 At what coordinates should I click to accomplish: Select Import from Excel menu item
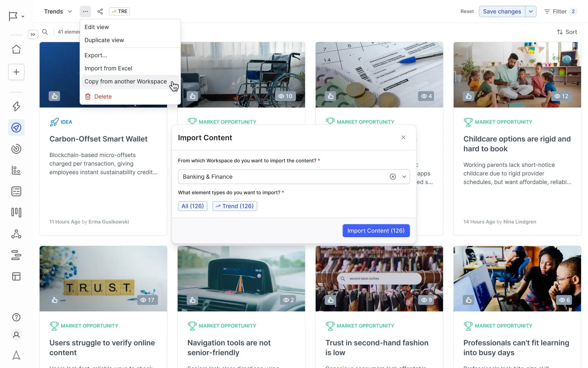tap(108, 68)
